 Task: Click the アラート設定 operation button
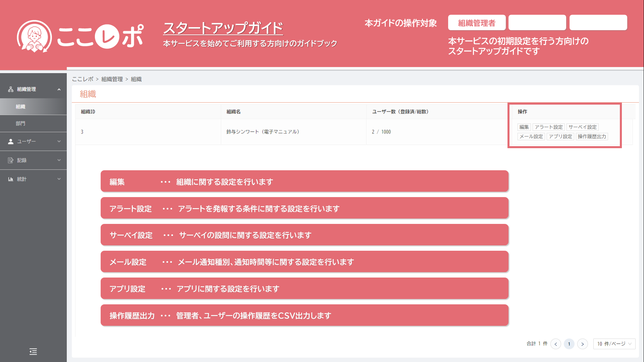pos(548,127)
